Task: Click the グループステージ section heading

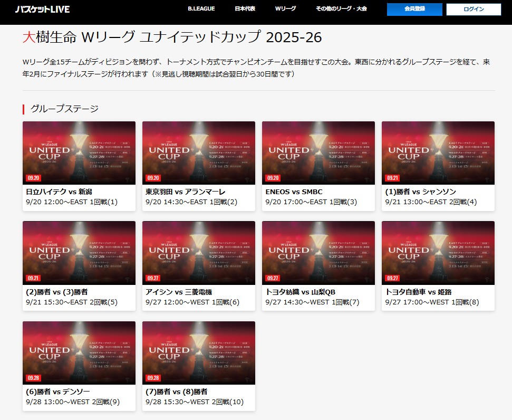Action: click(64, 109)
